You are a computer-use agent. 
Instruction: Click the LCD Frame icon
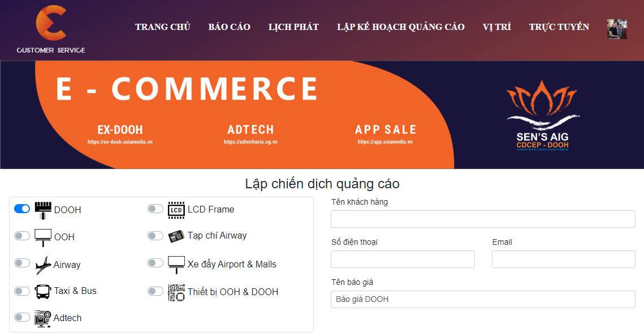point(176,210)
